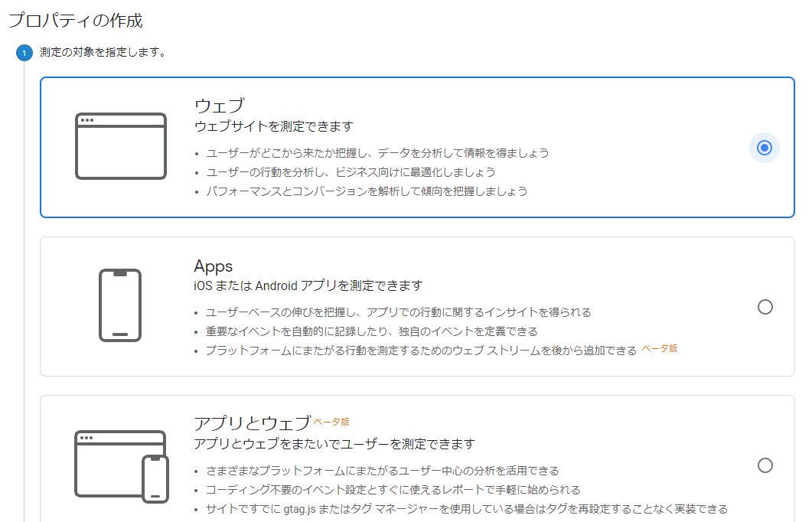The width and height of the screenshot is (812, 522).
Task: Click the Apps heading text
Action: (214, 266)
